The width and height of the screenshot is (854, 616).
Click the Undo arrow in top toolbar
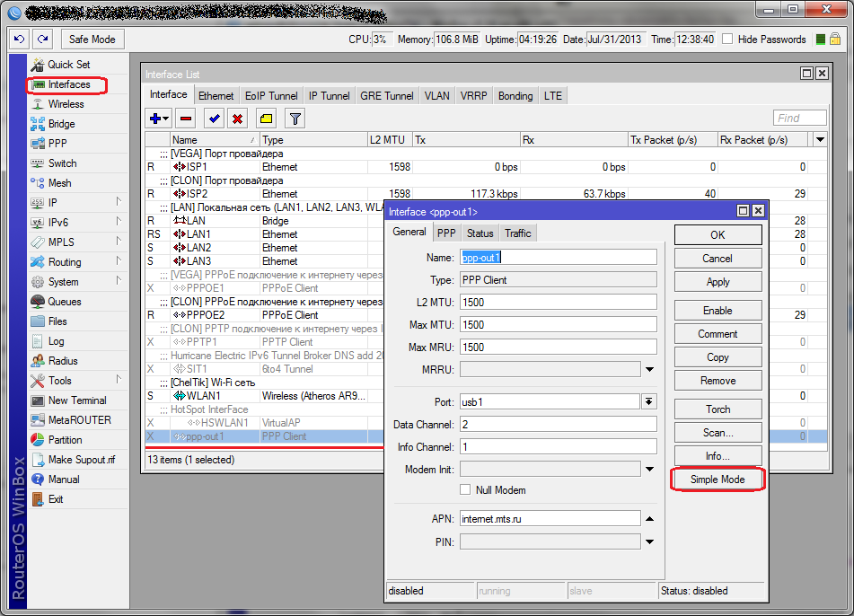click(x=21, y=40)
